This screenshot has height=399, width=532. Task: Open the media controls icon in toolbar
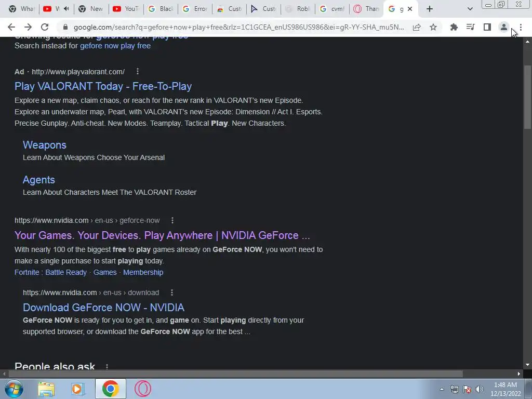click(470, 27)
